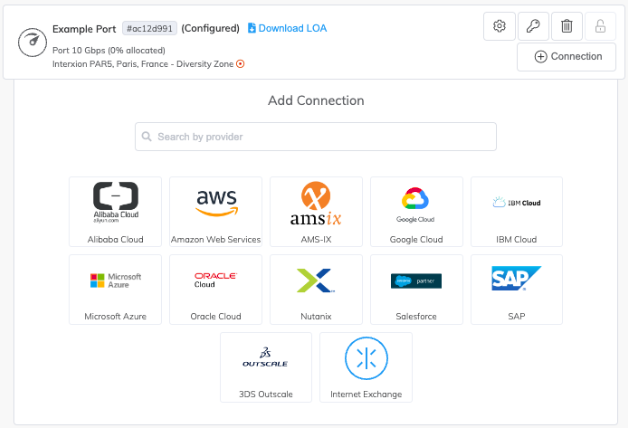Pick the Nutanix provider tile
The height and width of the screenshot is (428, 628).
point(316,289)
